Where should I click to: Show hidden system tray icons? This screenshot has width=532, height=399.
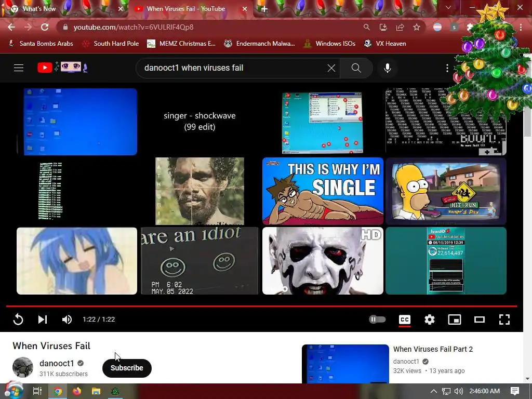pos(433,391)
